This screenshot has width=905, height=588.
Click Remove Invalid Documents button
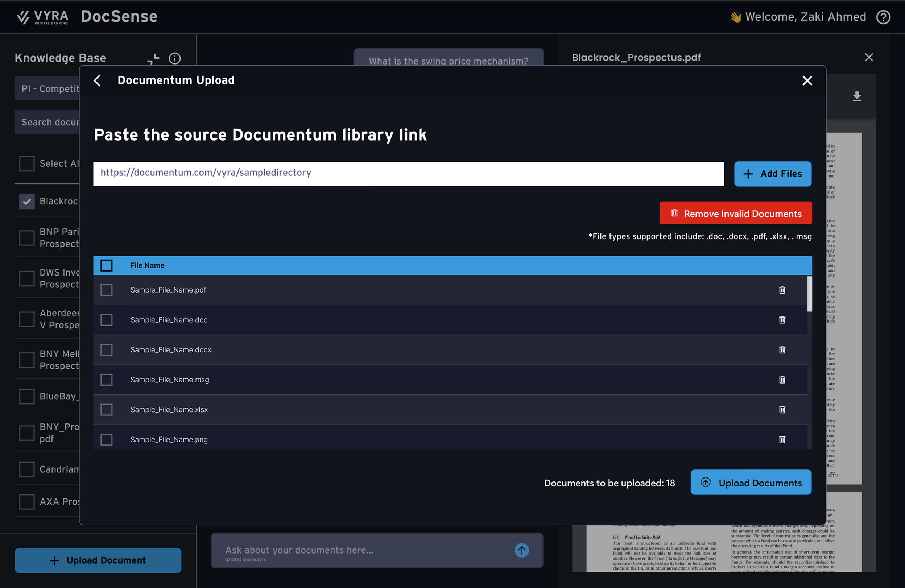coord(735,213)
